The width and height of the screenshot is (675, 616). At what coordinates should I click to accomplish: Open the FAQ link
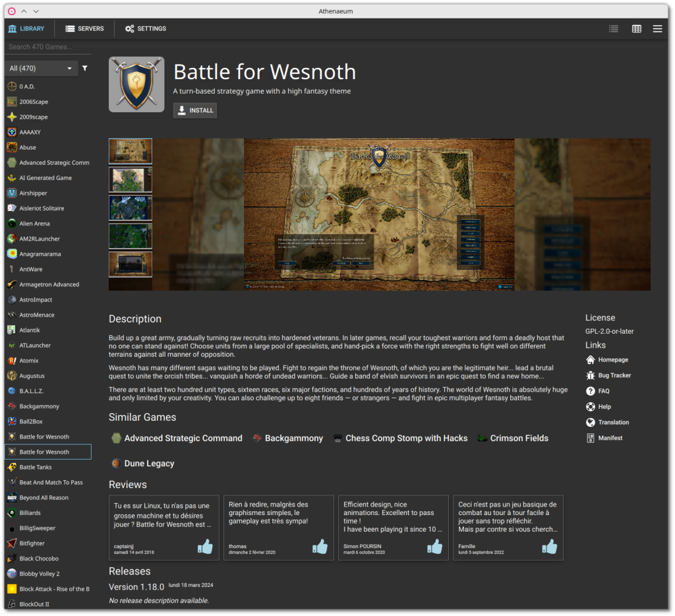tap(597, 390)
